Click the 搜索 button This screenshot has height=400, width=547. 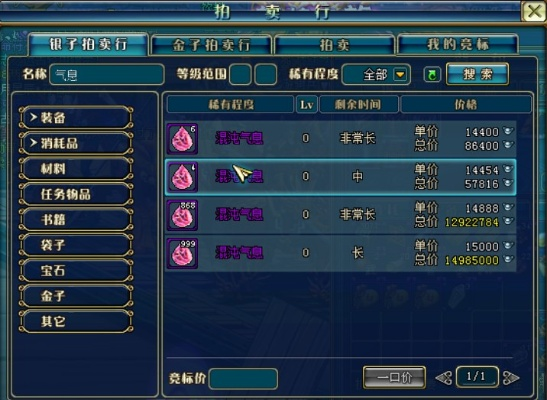[x=477, y=74]
